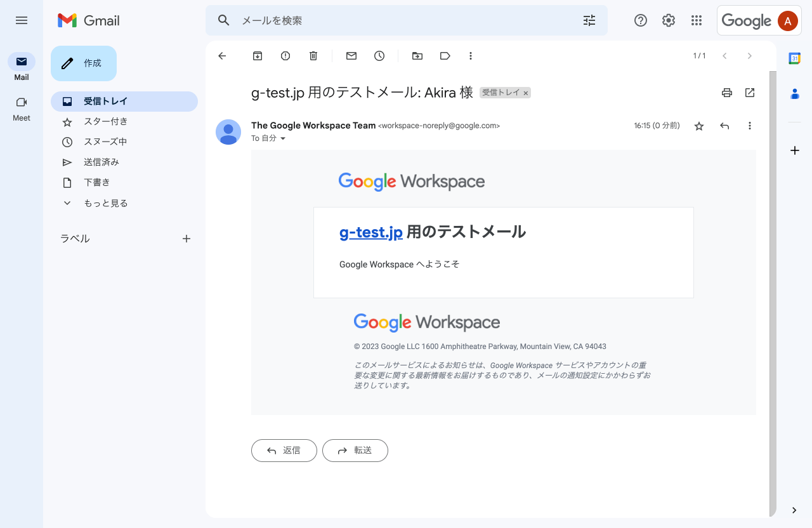Print the email
The width and height of the screenshot is (812, 528).
click(727, 93)
